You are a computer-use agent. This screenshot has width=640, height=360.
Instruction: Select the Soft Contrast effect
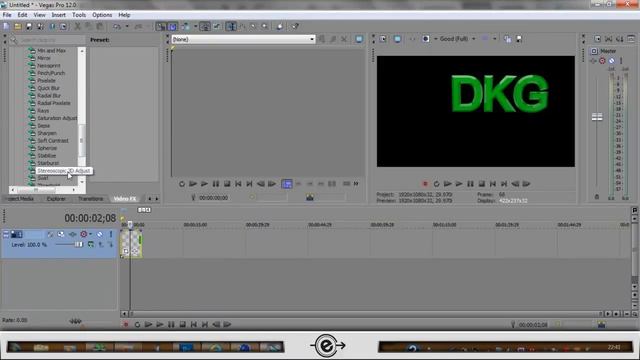(x=53, y=140)
